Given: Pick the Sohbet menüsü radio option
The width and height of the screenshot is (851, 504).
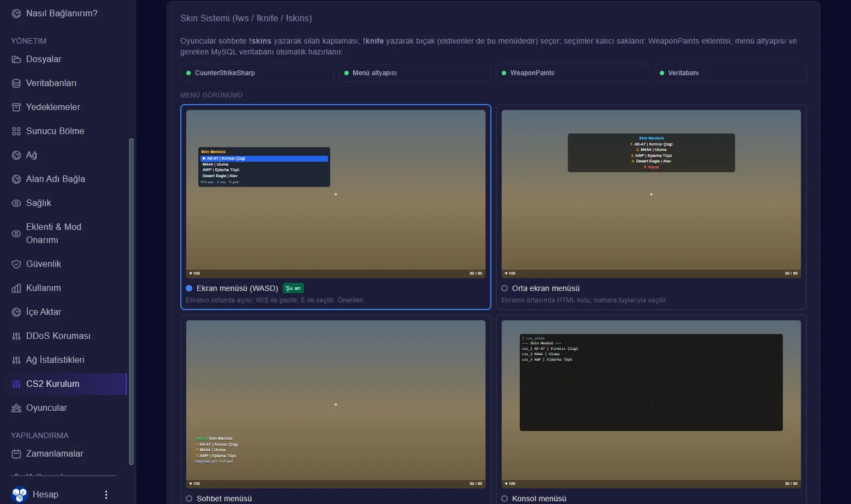Looking at the screenshot, I should point(189,499).
